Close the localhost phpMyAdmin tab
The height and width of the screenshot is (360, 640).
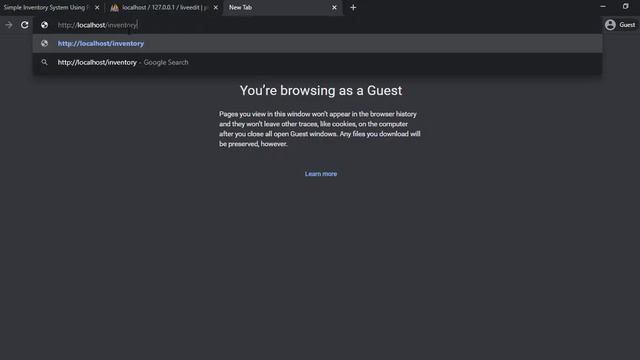pyautogui.click(x=216, y=7)
